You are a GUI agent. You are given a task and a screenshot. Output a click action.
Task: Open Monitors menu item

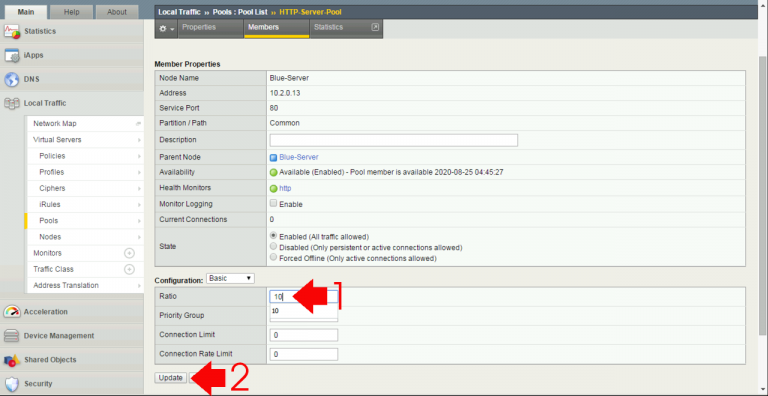(48, 253)
